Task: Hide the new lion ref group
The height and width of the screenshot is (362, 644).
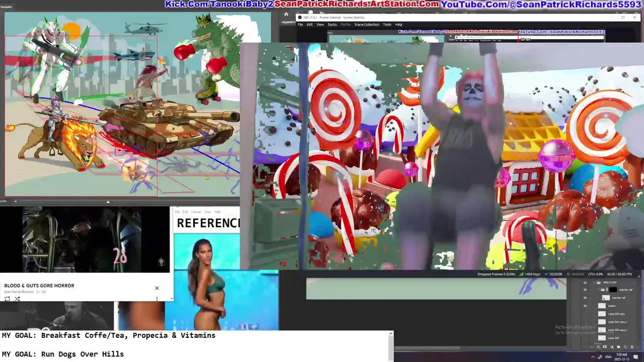Action: pyautogui.click(x=585, y=290)
